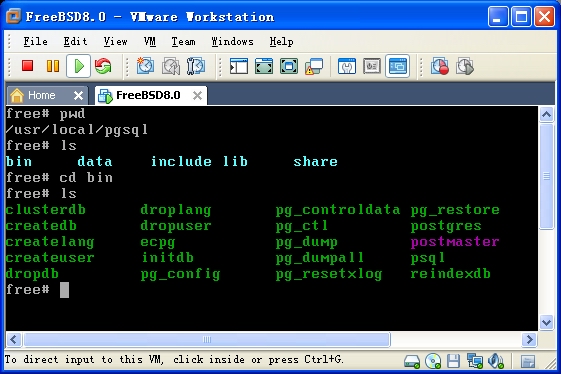Show the appliance view icon
This screenshot has width=561, height=374.
point(372,66)
